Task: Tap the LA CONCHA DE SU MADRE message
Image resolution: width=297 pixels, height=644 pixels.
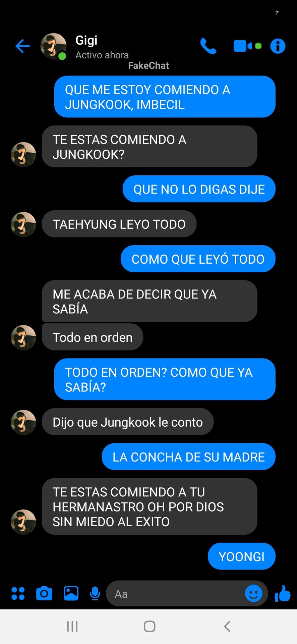Action: (x=189, y=457)
